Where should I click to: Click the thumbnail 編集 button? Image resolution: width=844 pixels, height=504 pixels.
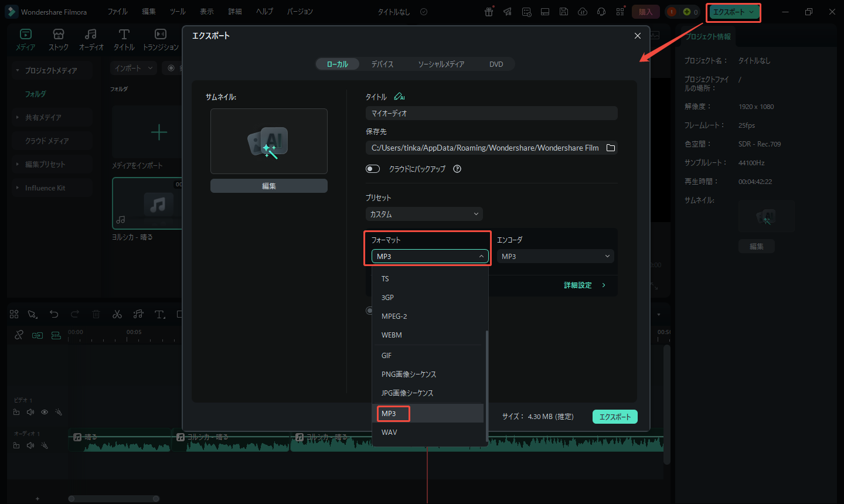click(269, 186)
